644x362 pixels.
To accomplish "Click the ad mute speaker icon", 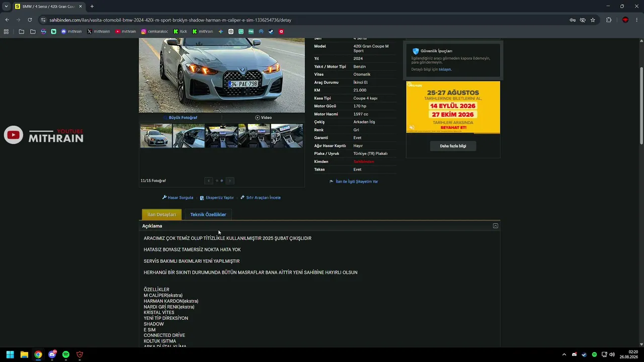I will coord(412,128).
